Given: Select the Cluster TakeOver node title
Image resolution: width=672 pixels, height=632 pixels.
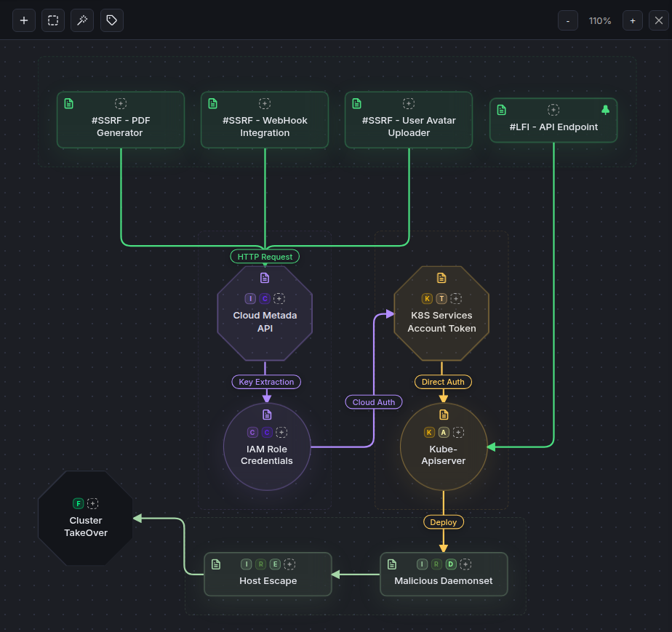Looking at the screenshot, I should (86, 527).
